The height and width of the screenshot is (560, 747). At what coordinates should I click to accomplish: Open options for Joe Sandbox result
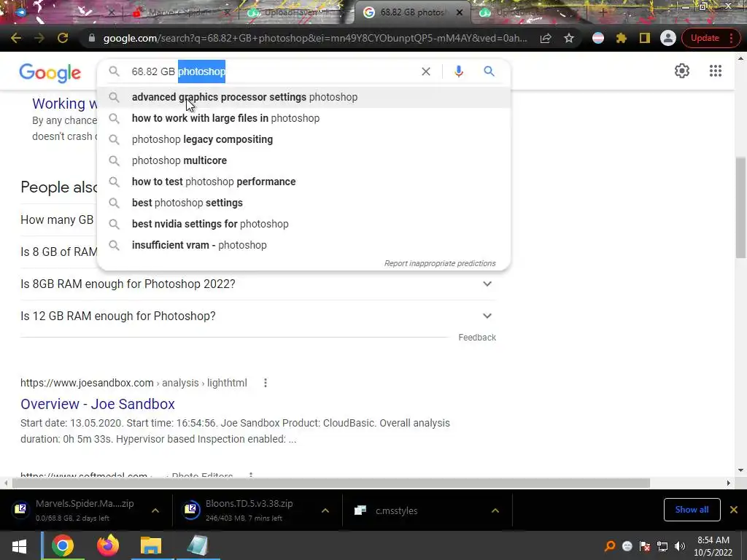pos(266,383)
